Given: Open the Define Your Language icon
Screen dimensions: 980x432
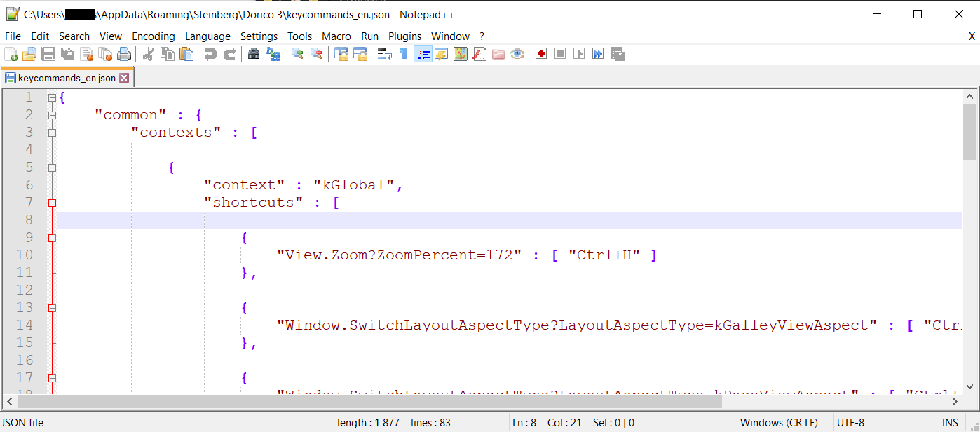Looking at the screenshot, I should coord(442,54).
